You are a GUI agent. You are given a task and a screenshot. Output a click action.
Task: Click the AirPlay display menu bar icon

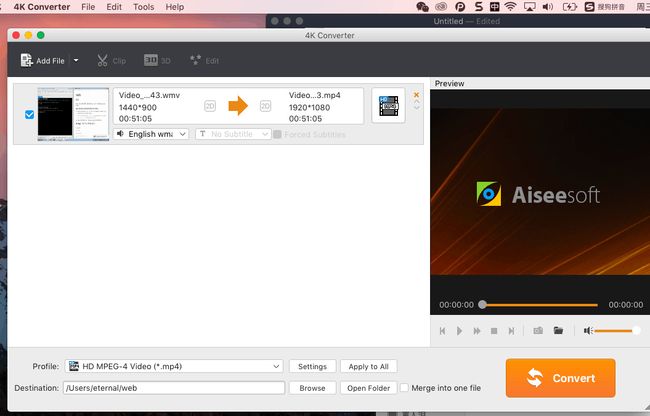tap(529, 7)
